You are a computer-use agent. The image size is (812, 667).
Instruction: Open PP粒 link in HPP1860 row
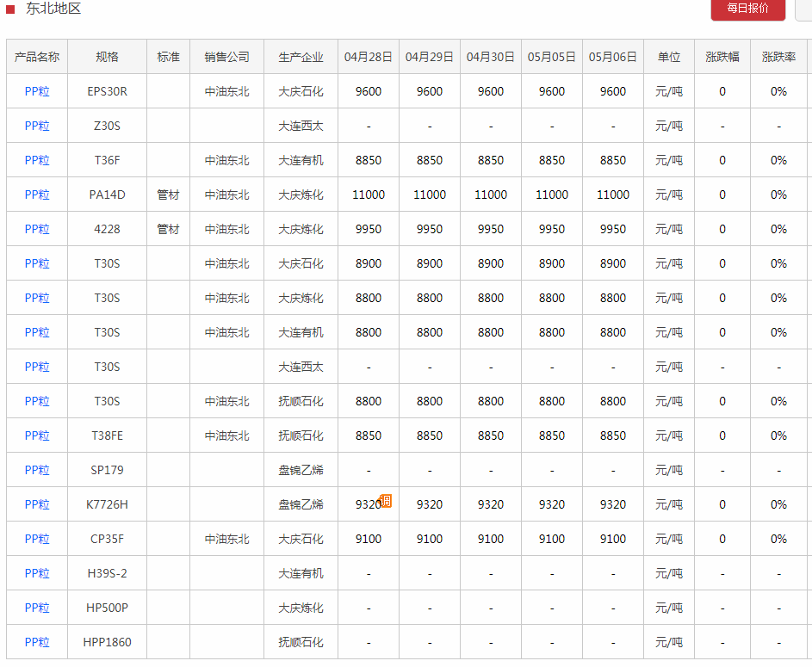[x=37, y=642]
